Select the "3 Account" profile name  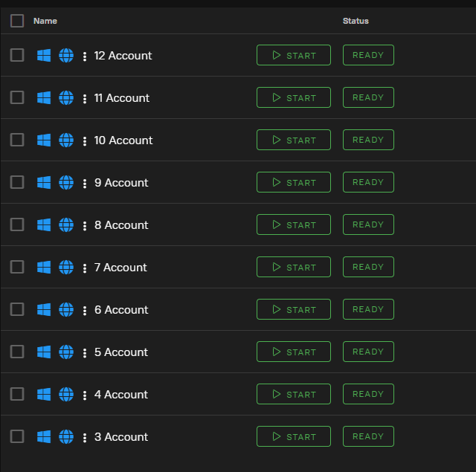(121, 437)
